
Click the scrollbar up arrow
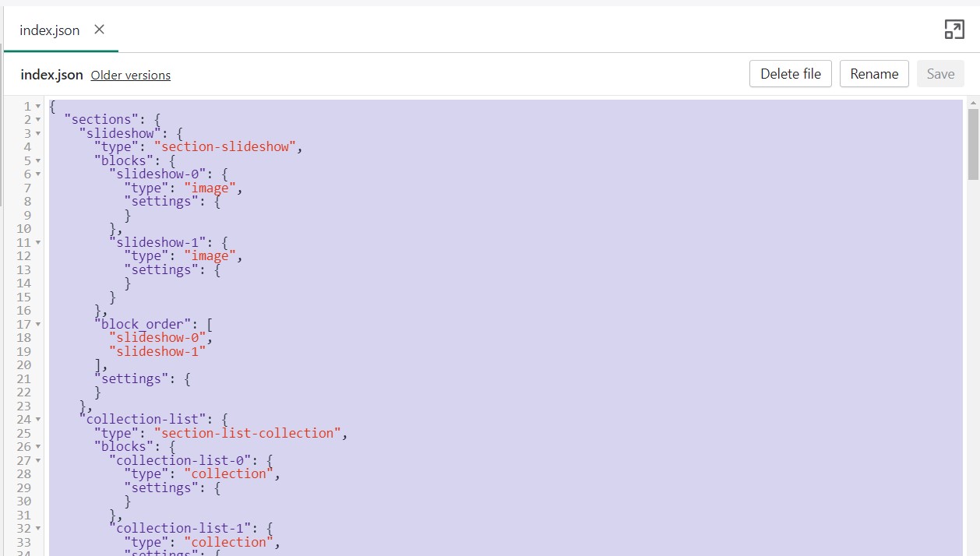[x=973, y=103]
